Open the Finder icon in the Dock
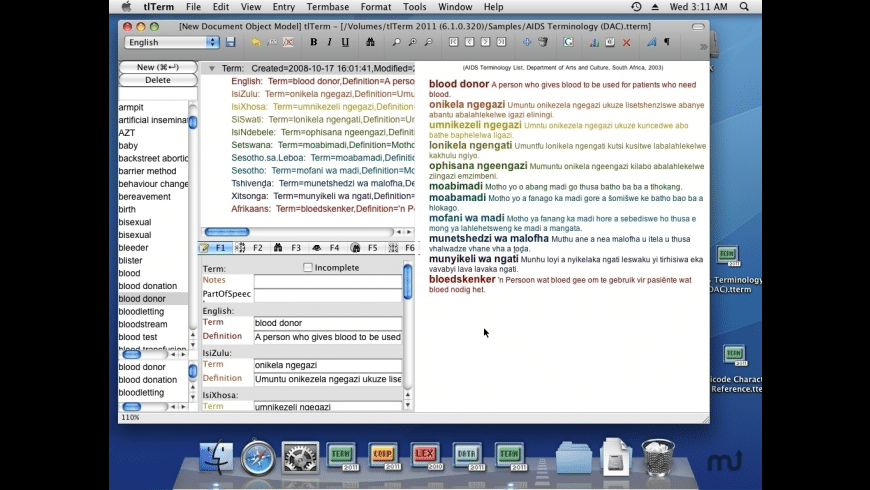870x490 pixels. tap(216, 458)
